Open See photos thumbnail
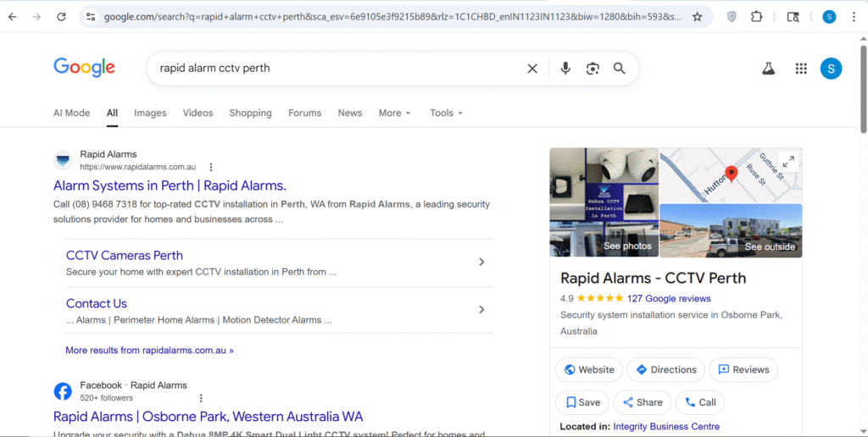868x437 pixels. click(x=604, y=202)
